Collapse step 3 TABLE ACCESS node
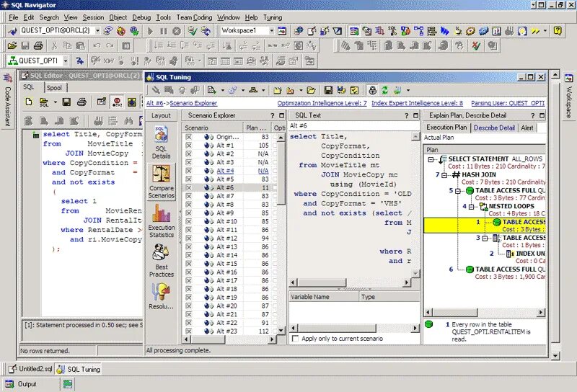 485,239
